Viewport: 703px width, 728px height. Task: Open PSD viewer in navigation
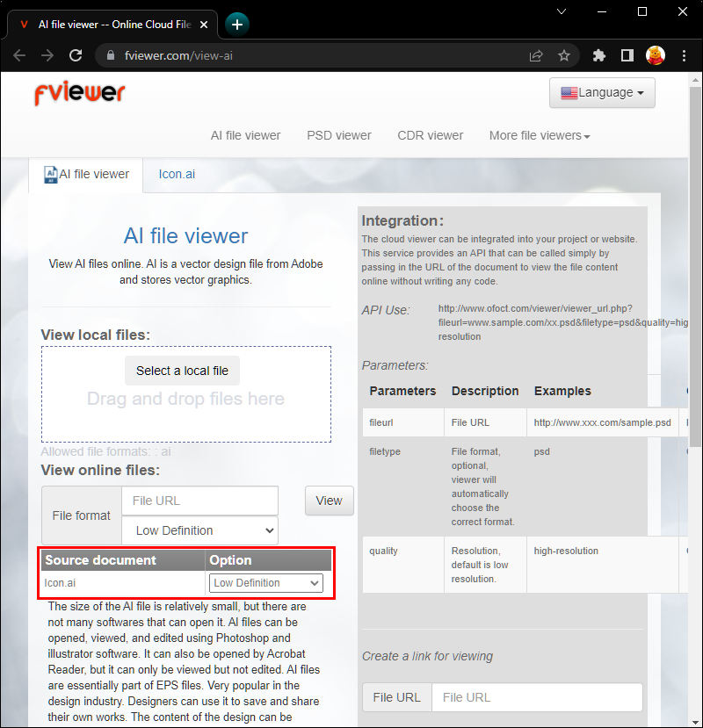coord(338,135)
